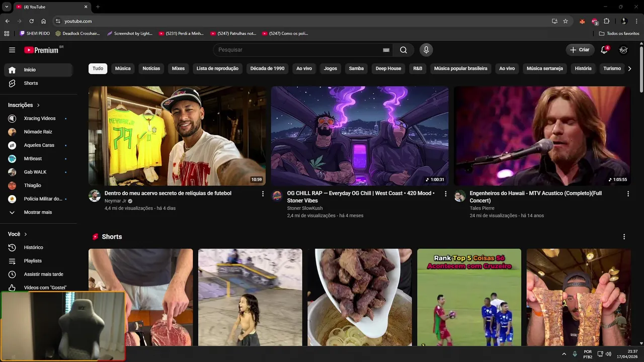
Task: Open the on-screen keyboard icon in search box
Action: coord(386,50)
